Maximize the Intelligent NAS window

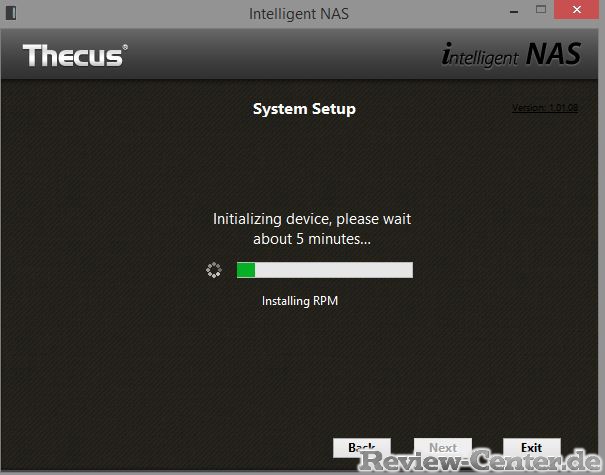pyautogui.click(x=541, y=10)
